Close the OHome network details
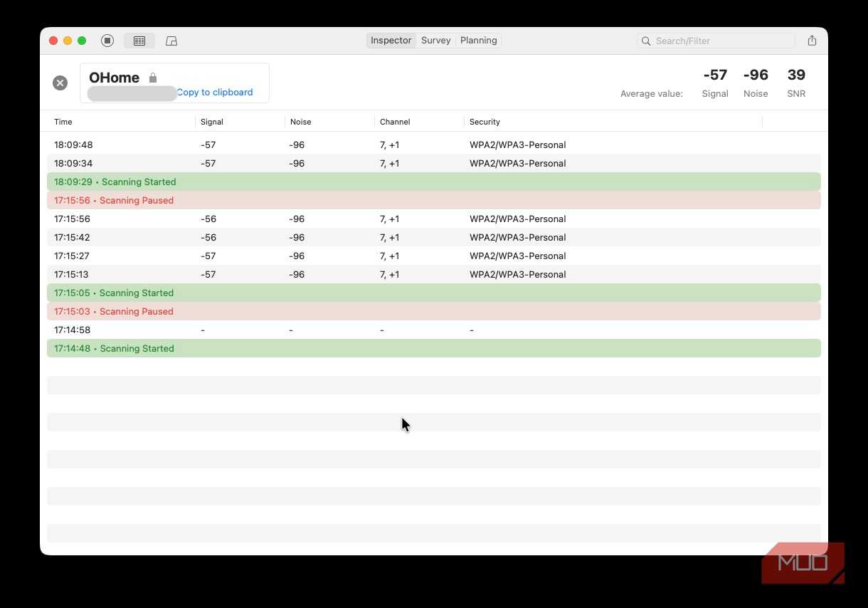The height and width of the screenshot is (608, 868). 60,83
